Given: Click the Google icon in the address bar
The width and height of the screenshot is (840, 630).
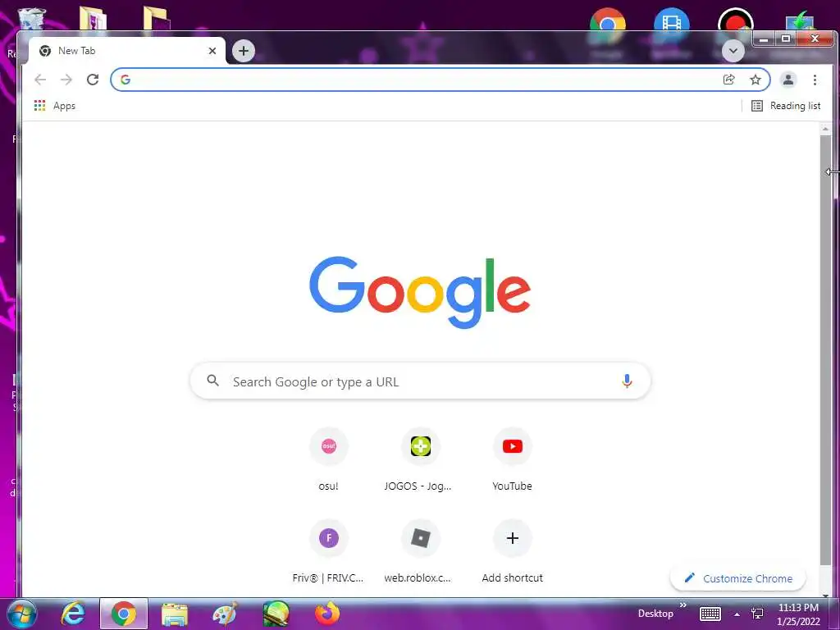Looking at the screenshot, I should click(x=126, y=80).
